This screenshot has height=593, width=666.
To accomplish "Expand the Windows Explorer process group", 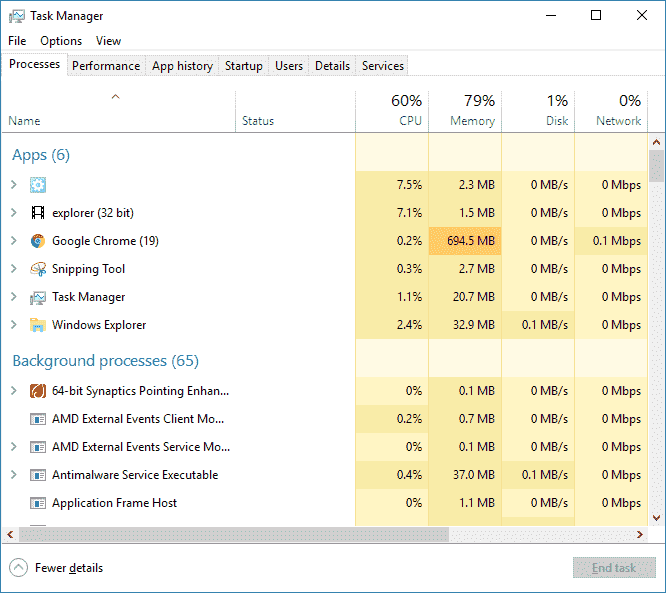I will pos(13,325).
